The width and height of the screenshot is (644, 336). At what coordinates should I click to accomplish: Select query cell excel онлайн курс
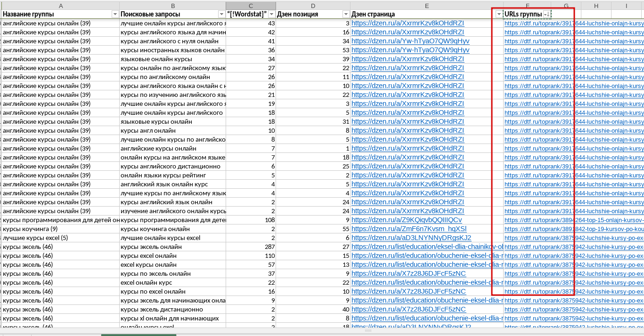pyautogui.click(x=172, y=282)
